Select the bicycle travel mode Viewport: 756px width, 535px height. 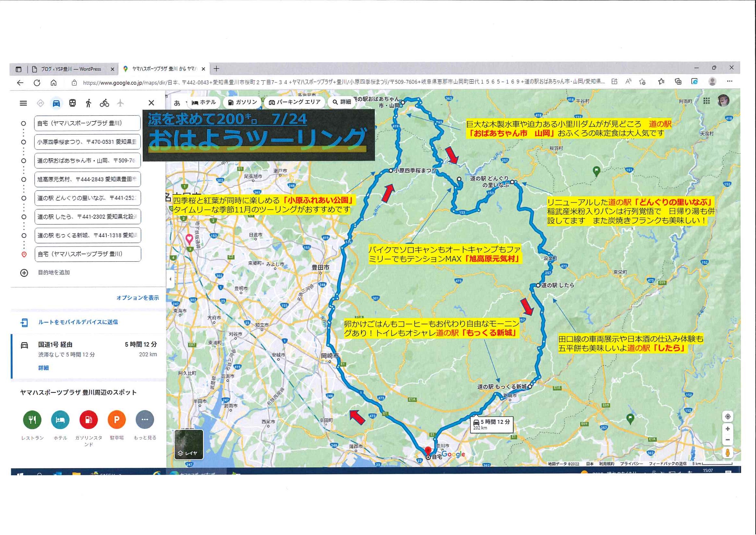coord(104,103)
